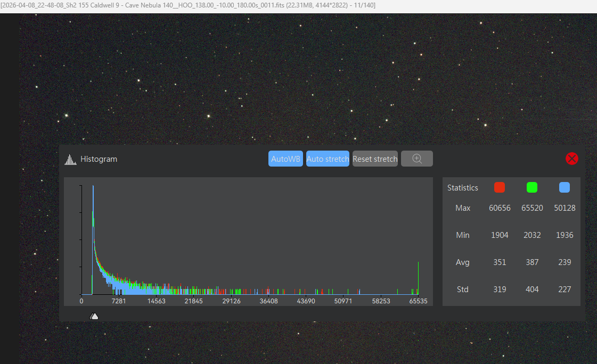Click the red Avg value 351
The image size is (597, 364).
click(x=500, y=262)
